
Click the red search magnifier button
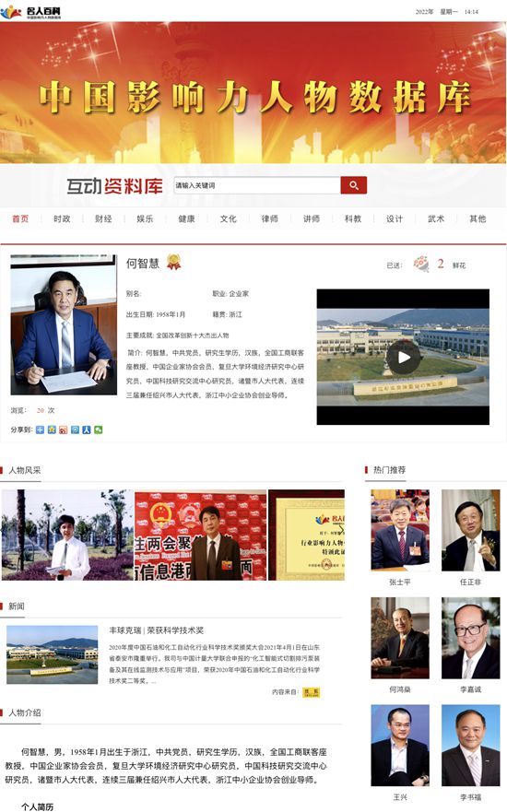click(354, 185)
